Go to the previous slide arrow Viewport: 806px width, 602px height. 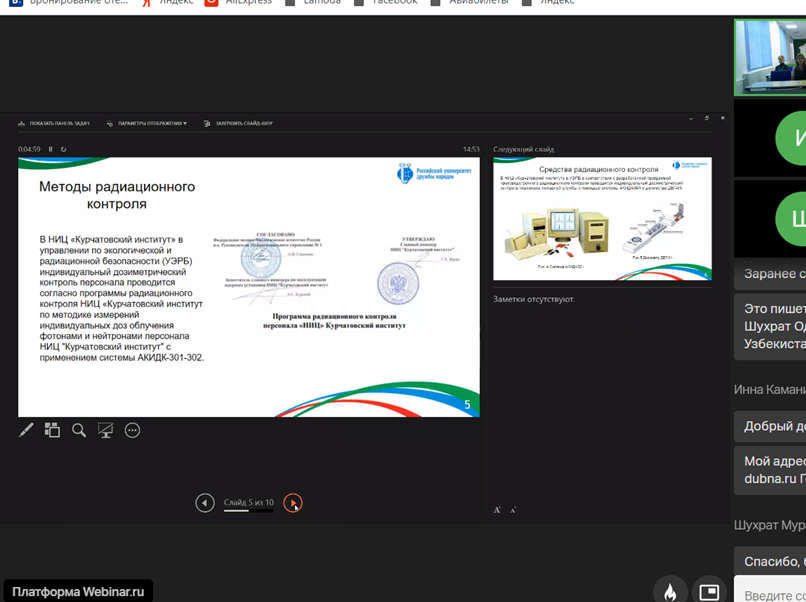[x=205, y=502]
